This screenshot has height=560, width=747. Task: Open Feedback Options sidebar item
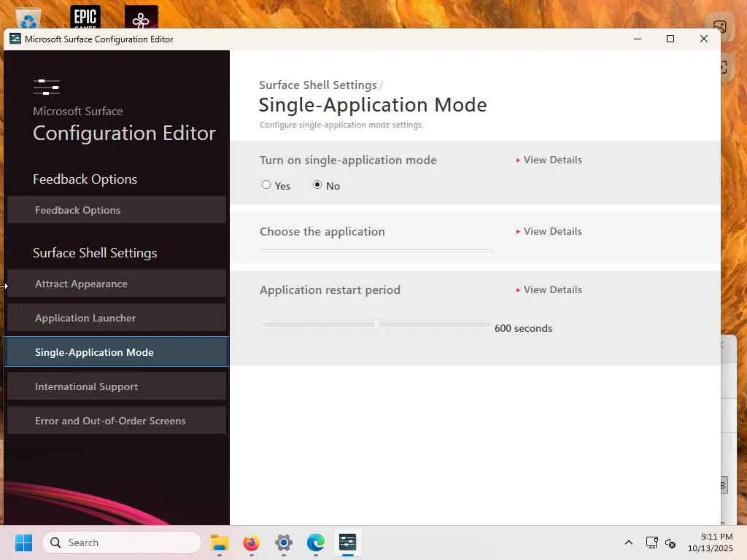tap(117, 210)
